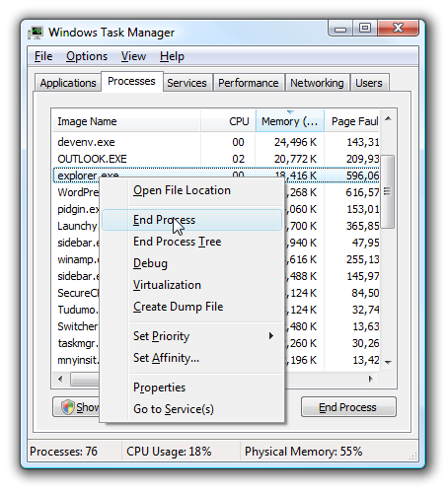Choose Open File Location from context menu
The height and width of the screenshot is (493, 448).
192,190
